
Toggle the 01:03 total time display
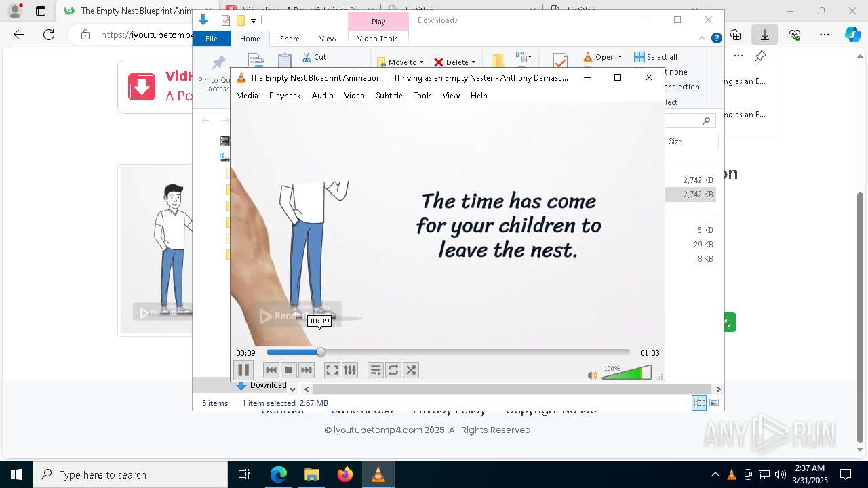(650, 353)
